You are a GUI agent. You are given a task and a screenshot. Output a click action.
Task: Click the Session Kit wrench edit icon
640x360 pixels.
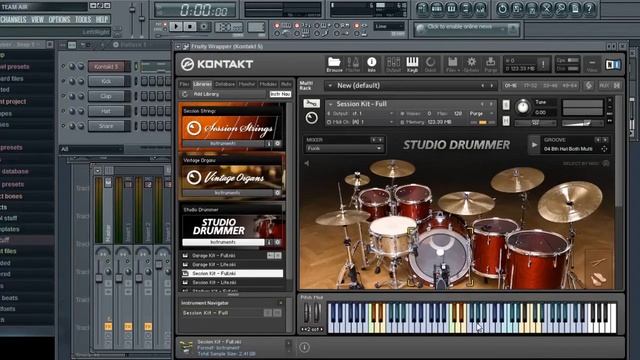(x=311, y=104)
